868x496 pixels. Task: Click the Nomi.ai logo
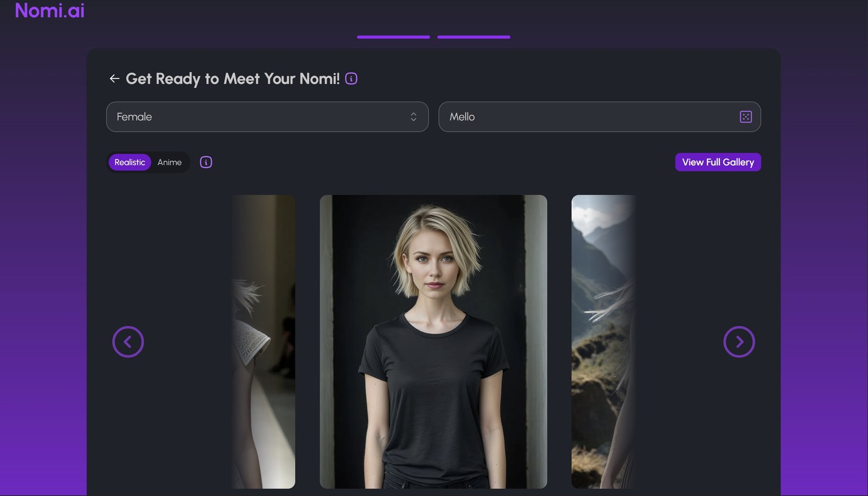point(49,11)
